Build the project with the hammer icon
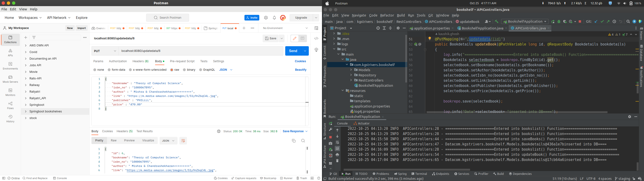The height and width of the screenshot is (181, 644). [x=496, y=22]
